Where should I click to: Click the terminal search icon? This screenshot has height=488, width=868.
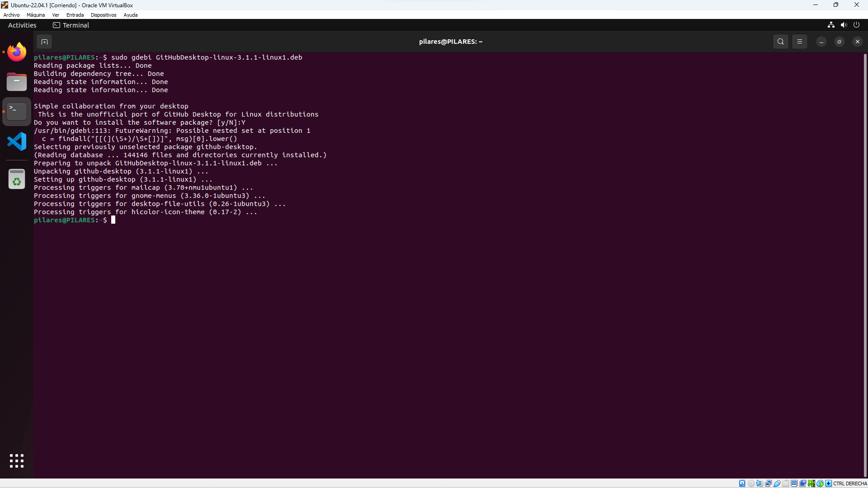tap(780, 42)
